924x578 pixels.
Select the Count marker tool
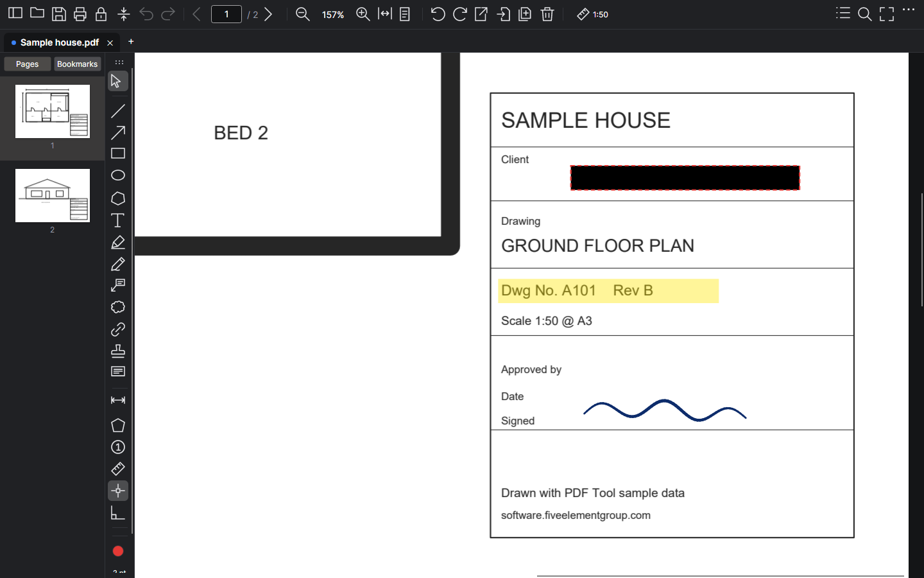pos(118,447)
